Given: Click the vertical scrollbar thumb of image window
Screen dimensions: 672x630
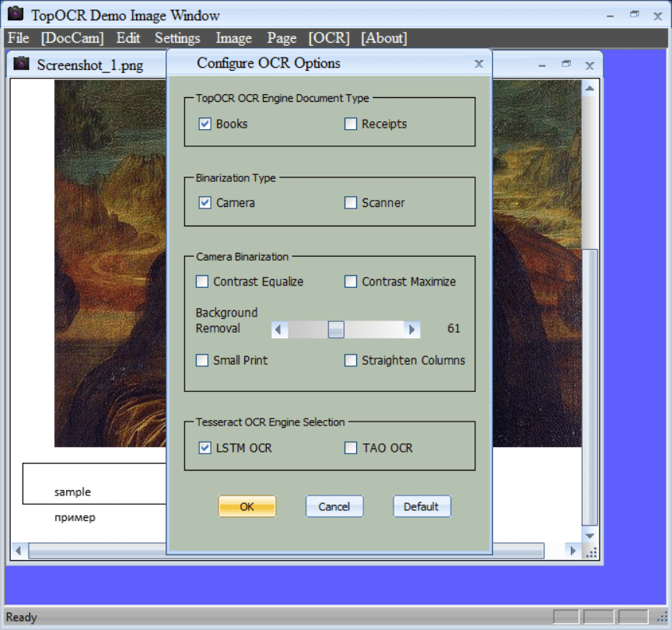Looking at the screenshot, I should pos(590,387).
